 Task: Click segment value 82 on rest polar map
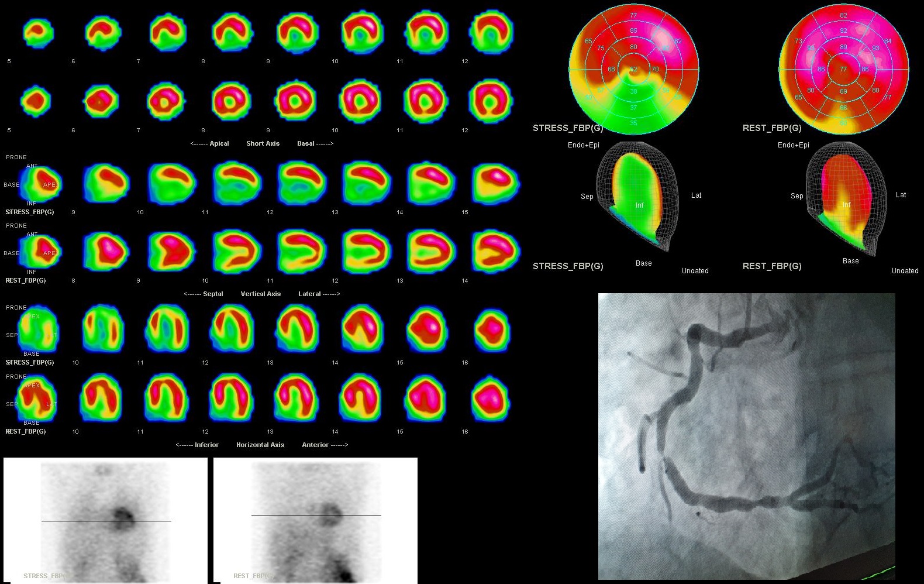tap(843, 15)
